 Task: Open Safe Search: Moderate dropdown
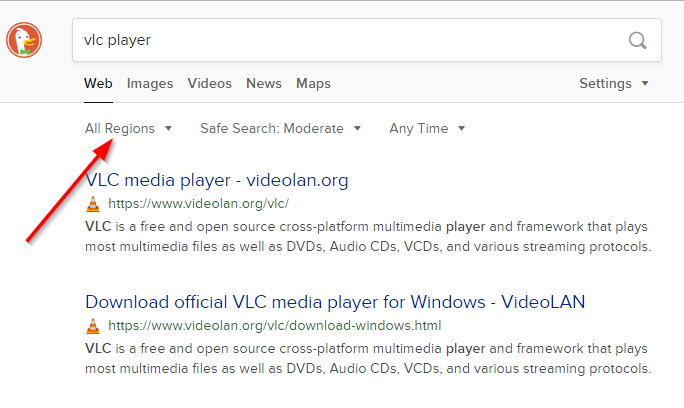coord(280,128)
